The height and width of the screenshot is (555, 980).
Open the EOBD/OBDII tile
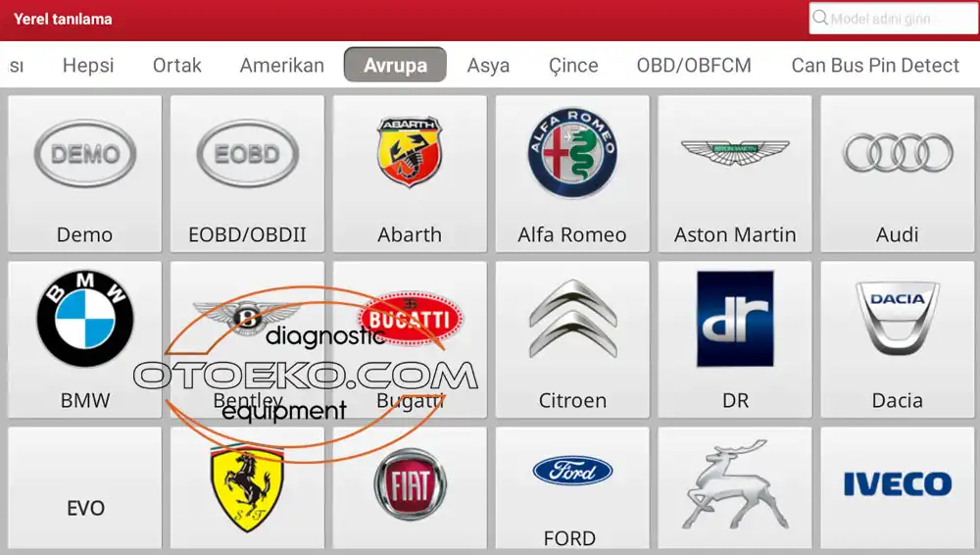247,174
